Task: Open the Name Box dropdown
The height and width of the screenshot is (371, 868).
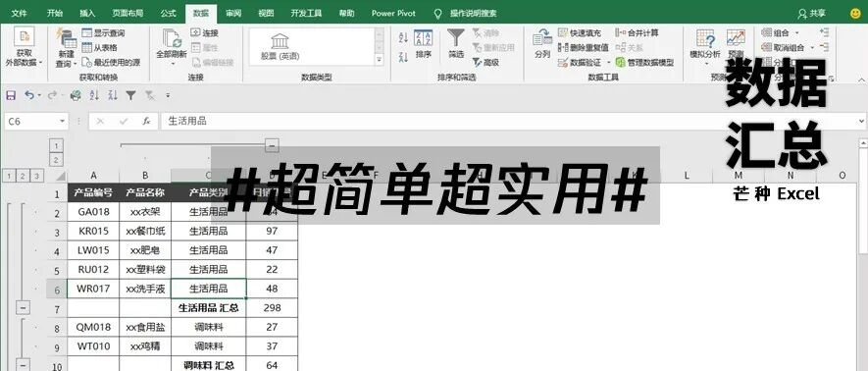Action: (63, 122)
